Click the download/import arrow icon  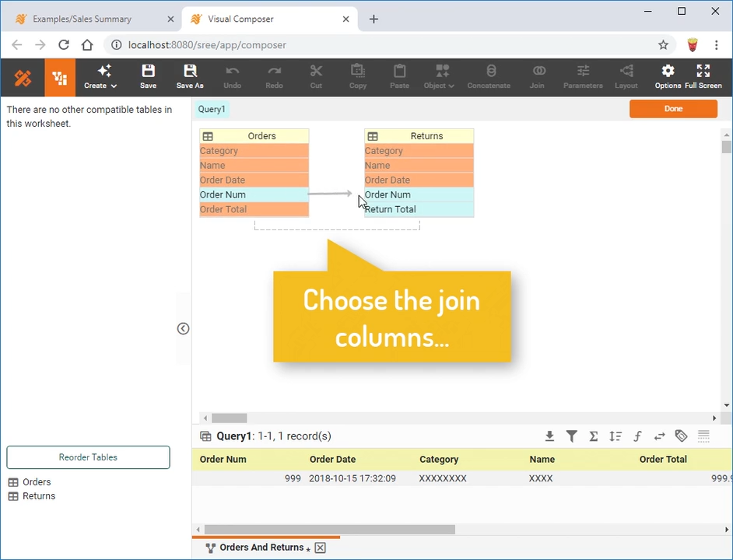[549, 436]
